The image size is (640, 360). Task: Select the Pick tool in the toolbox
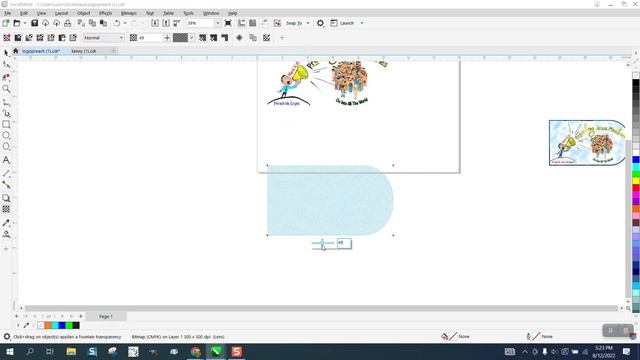click(6, 53)
